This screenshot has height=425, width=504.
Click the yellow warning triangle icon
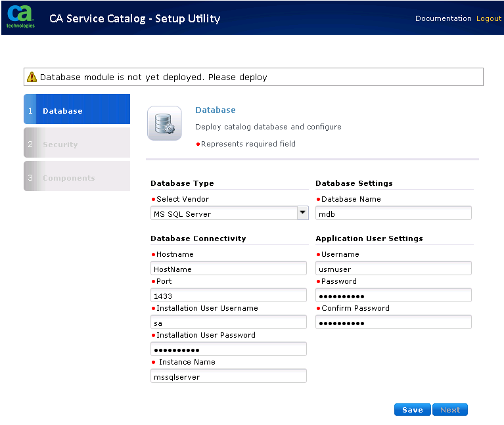pos(32,77)
